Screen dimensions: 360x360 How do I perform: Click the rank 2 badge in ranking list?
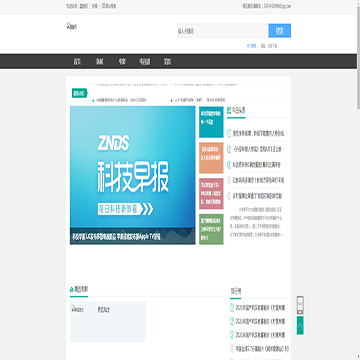[232, 321]
